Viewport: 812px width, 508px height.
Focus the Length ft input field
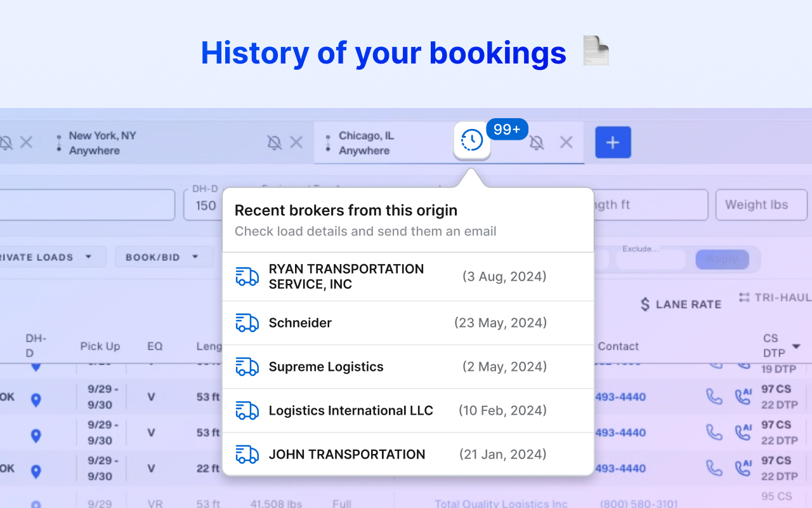pyautogui.click(x=650, y=205)
